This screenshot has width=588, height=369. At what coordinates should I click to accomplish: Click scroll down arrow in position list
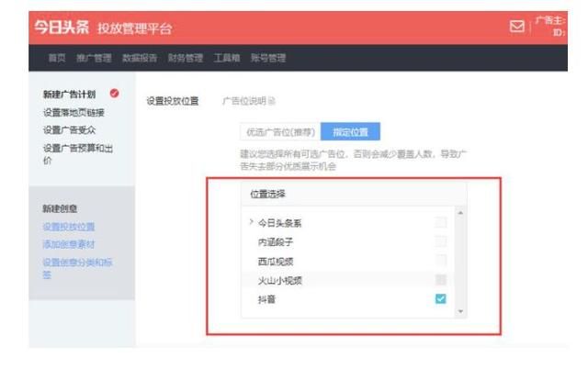[459, 312]
